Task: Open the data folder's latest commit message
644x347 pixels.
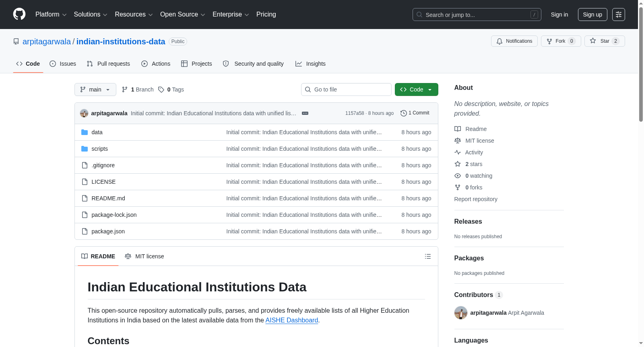Action: 304,132
